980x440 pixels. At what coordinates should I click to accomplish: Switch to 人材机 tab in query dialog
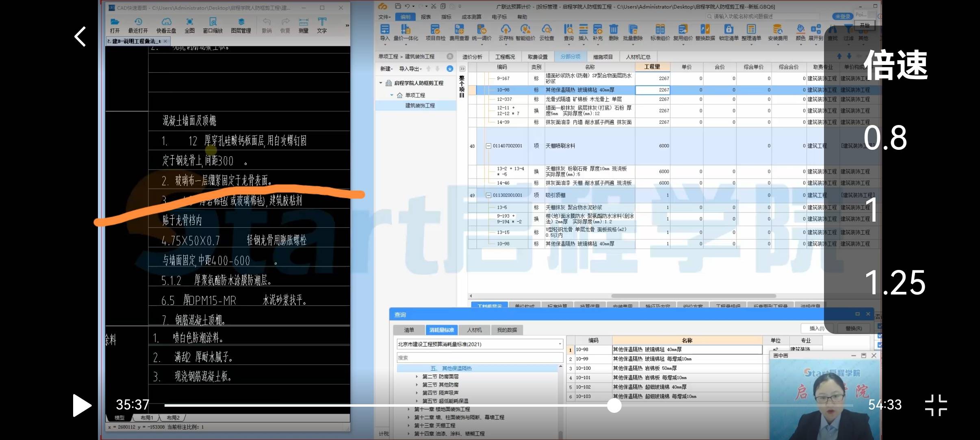pyautogui.click(x=474, y=330)
